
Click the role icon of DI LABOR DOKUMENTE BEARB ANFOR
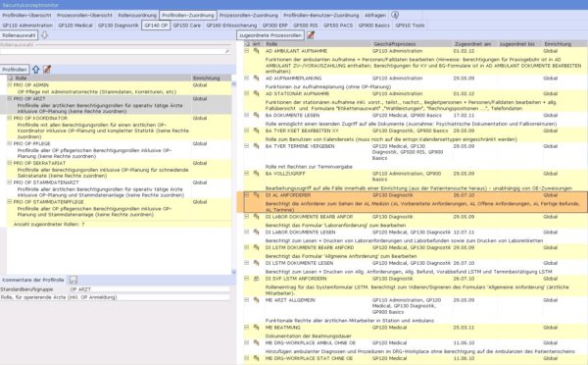coord(256,217)
